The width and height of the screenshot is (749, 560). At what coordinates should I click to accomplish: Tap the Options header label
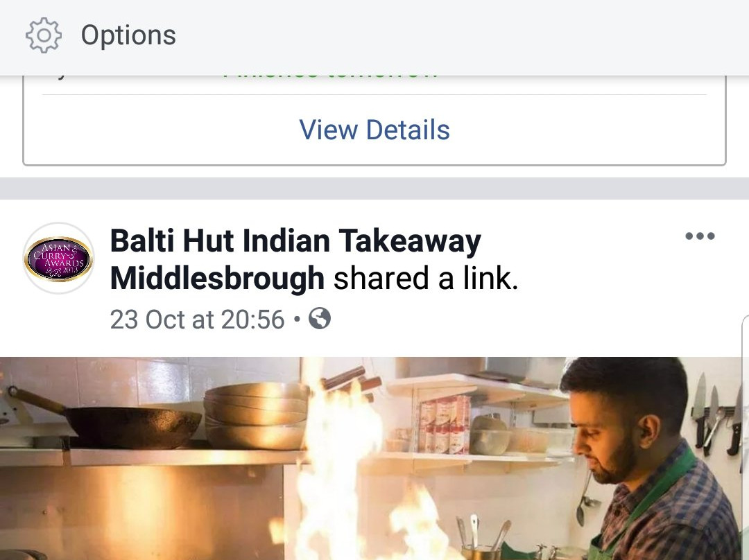point(128,35)
